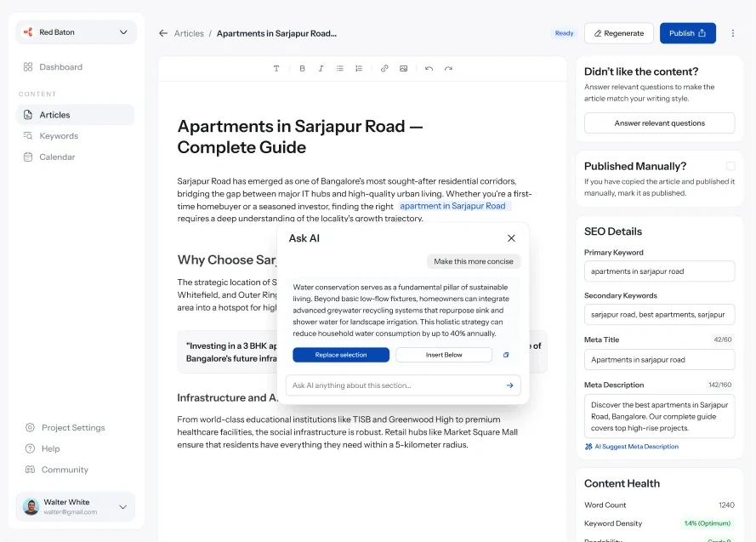
Task: Expand the Red Baton workspace dropdown
Action: coord(123,32)
